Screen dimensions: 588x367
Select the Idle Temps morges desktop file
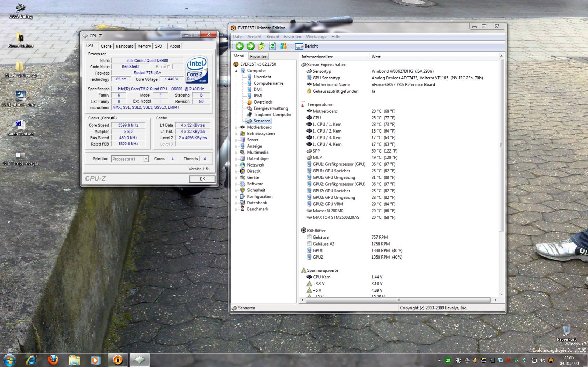[21, 158]
